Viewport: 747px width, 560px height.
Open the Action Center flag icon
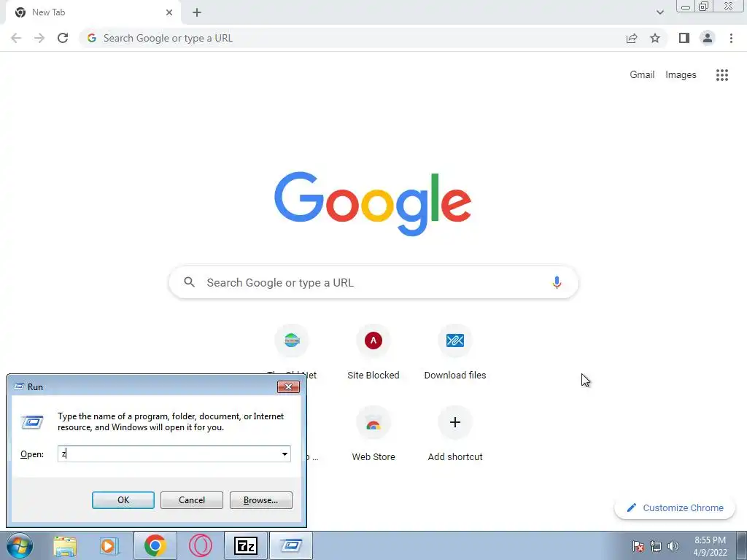coord(638,545)
